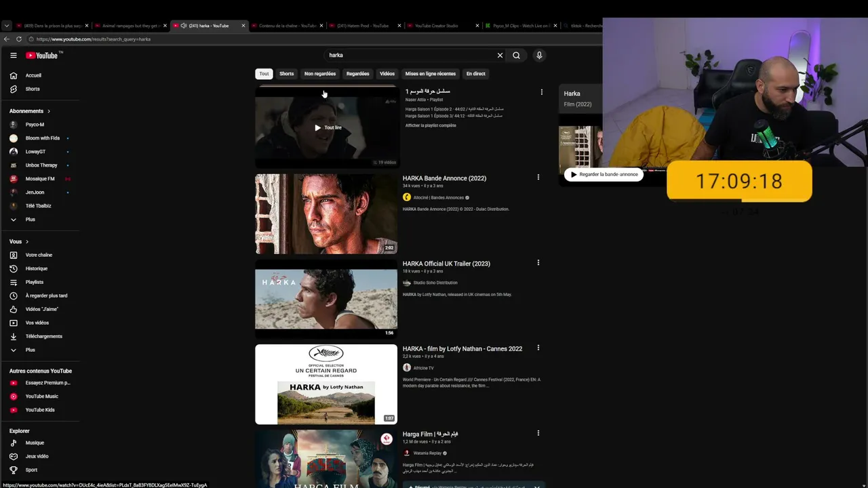Open the Mosaïque FM subscription channel

[41, 179]
